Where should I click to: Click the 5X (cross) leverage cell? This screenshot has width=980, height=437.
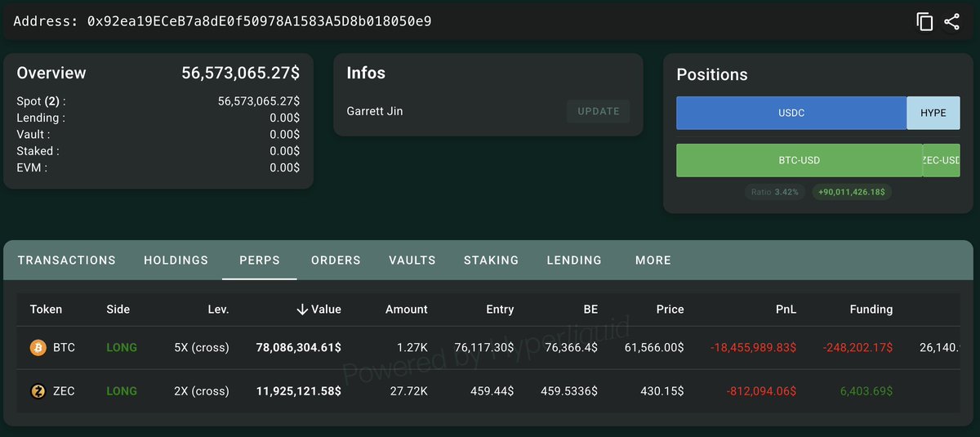pyautogui.click(x=202, y=348)
